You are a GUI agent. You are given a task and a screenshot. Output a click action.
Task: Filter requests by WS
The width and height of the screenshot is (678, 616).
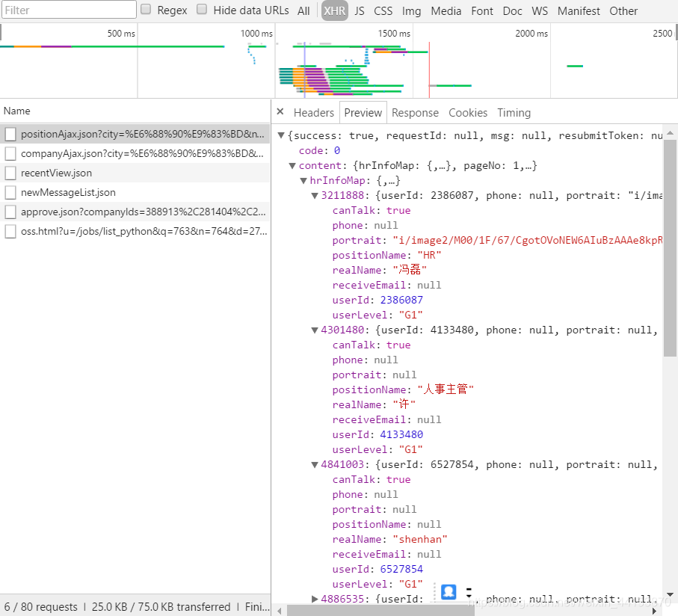pos(540,10)
